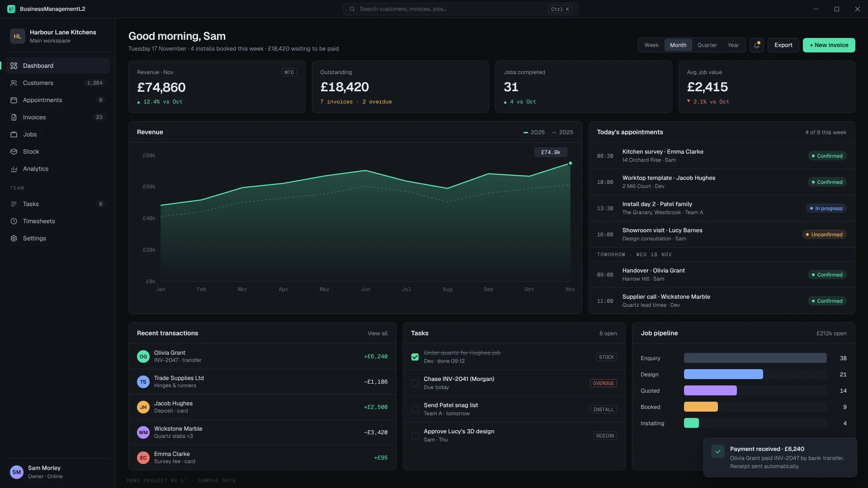Check off Chase INV-2041 (Morgan) task
868x488 pixels.
415,383
